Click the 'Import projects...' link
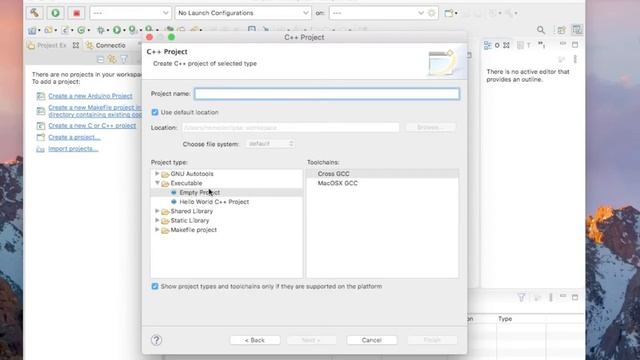Viewport: 640px width, 360px height. (x=73, y=149)
